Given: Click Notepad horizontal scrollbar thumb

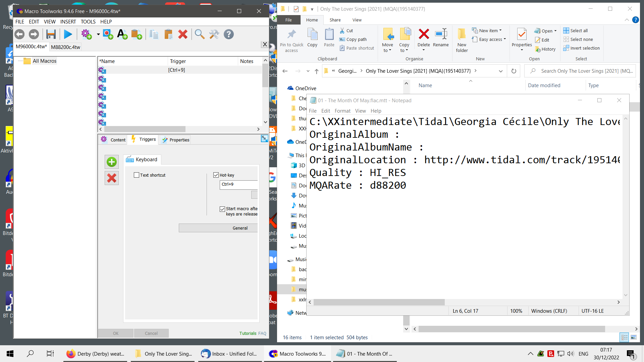Looking at the screenshot, I should (x=379, y=302).
